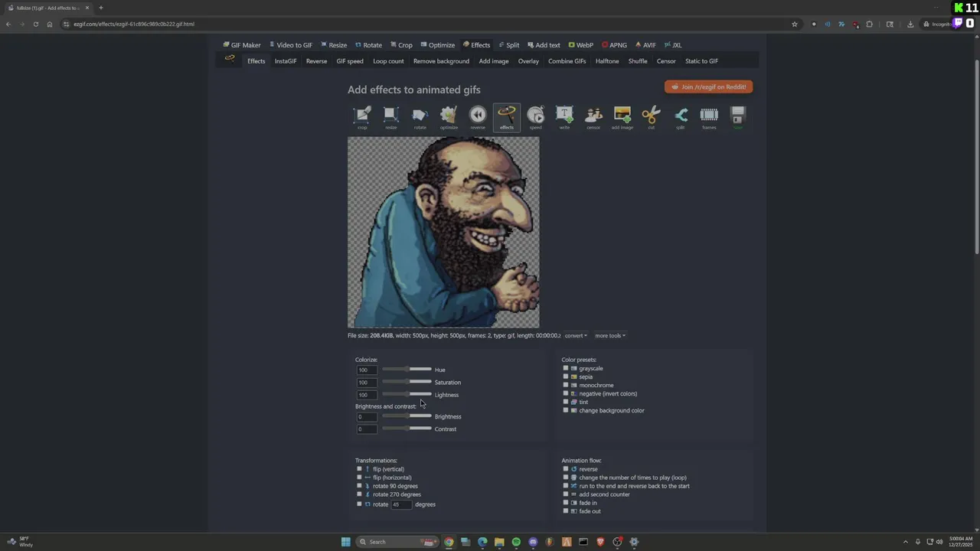Check the tint color preset
This screenshot has height=551, width=980.
[x=566, y=402]
